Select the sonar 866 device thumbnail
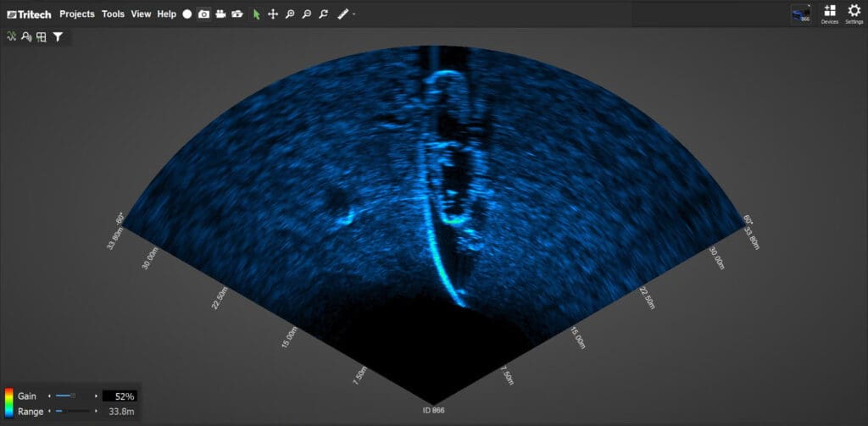Viewport: 868px width, 426px height. [x=800, y=14]
